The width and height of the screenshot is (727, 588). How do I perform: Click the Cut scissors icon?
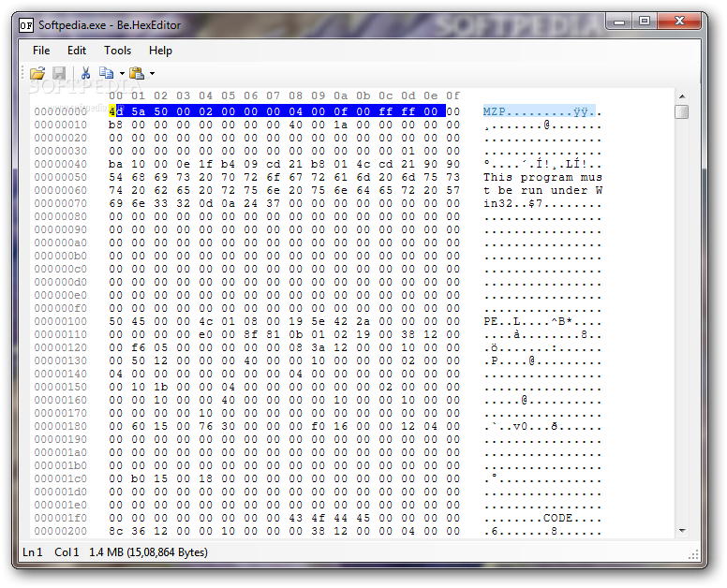[85, 73]
